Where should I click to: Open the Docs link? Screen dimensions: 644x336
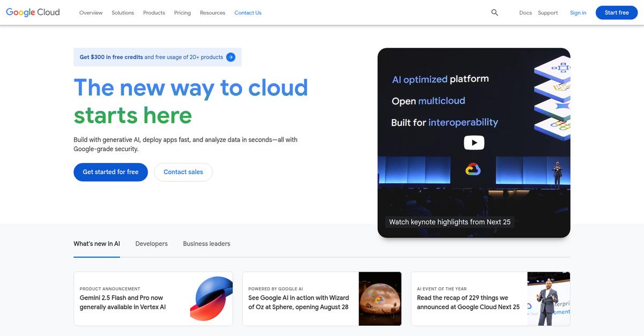click(526, 13)
